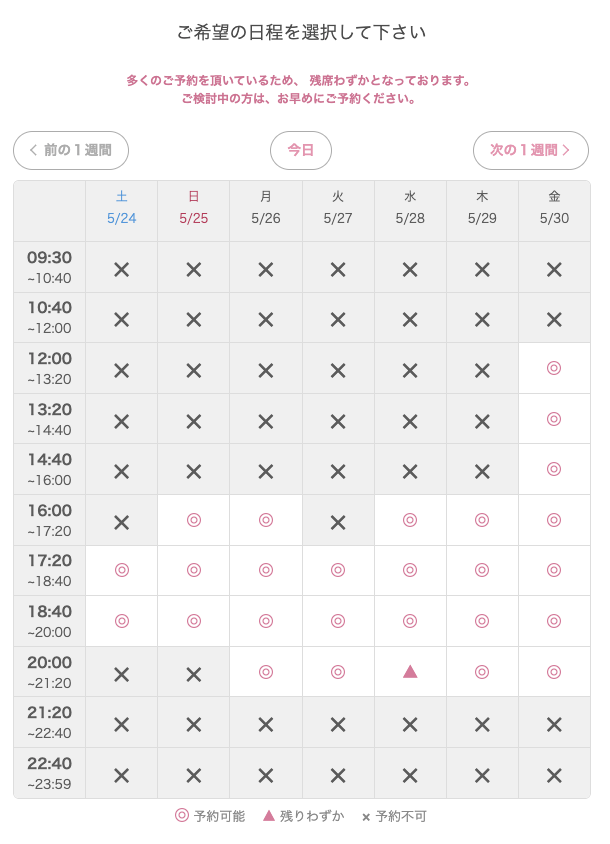Go to previous week (前の1週間)
610x844 pixels.
pos(71,150)
